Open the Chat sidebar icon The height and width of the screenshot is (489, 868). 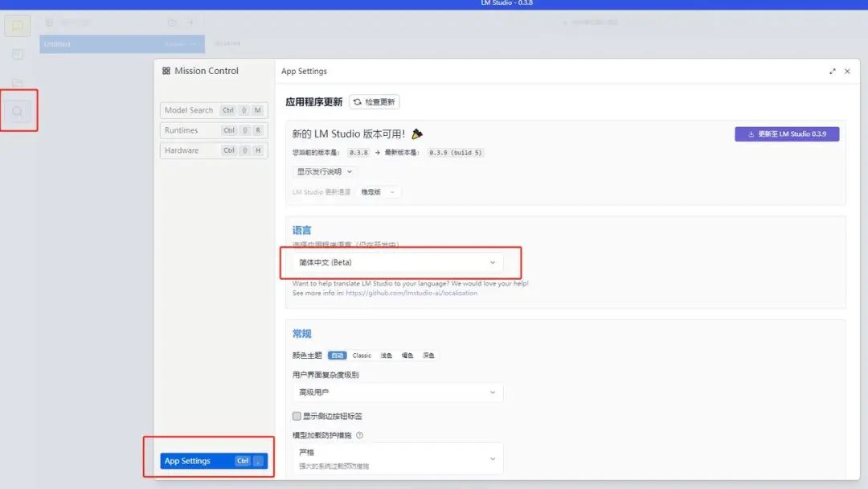pos(17,26)
